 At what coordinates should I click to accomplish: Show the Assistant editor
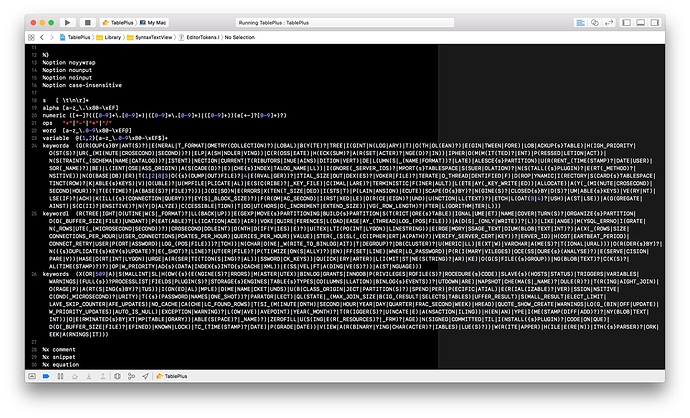coord(595,22)
